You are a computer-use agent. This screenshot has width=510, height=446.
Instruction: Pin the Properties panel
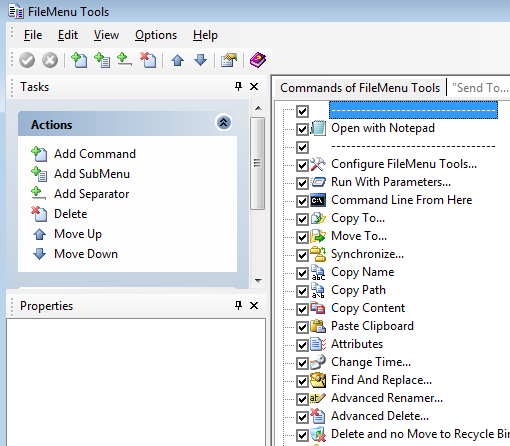pyautogui.click(x=238, y=305)
